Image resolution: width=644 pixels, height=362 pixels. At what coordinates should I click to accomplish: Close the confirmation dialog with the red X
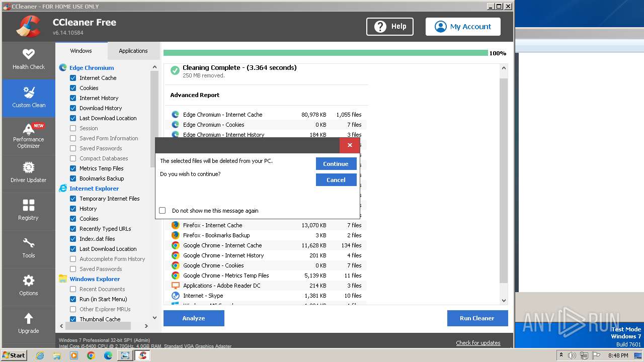click(350, 145)
